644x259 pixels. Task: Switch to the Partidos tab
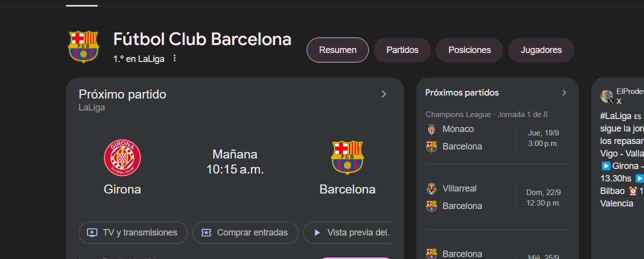pos(402,50)
